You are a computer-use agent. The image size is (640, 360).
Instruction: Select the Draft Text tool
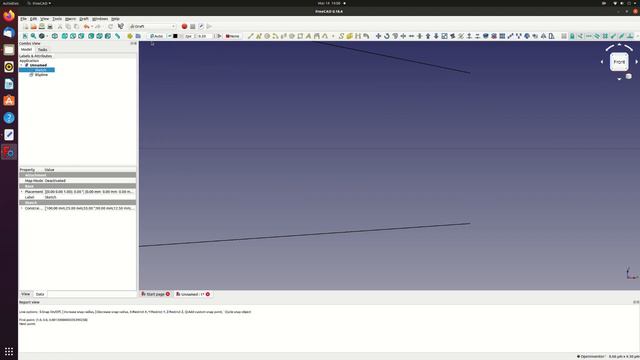click(308, 36)
